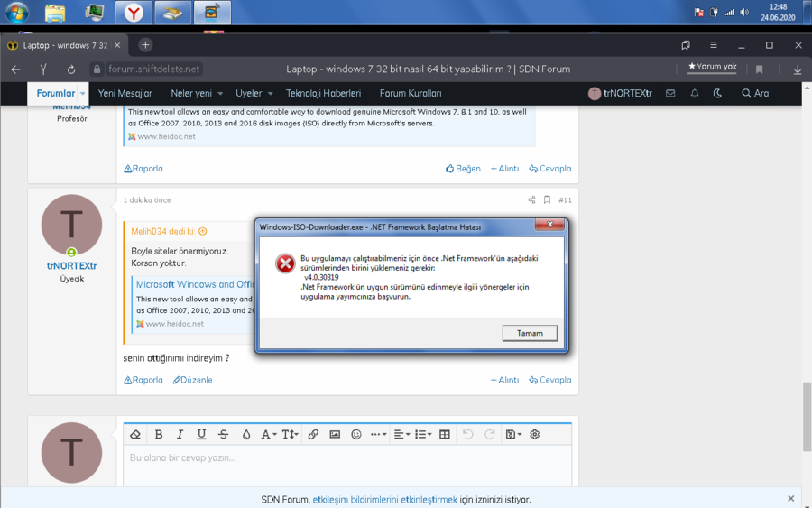Open Teknoloji Haberleri in the navigation bar
Image resolution: width=812 pixels, height=508 pixels.
(323, 93)
